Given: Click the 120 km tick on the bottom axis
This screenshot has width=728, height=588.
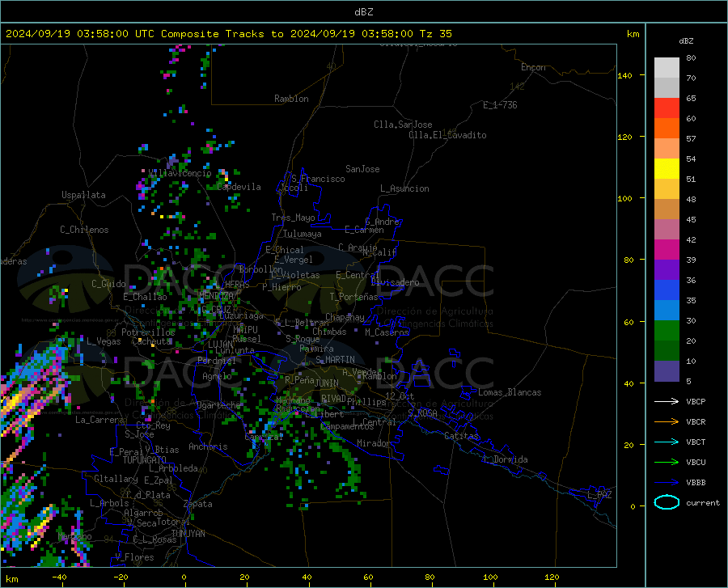Looking at the screenshot, I should click(x=552, y=577).
